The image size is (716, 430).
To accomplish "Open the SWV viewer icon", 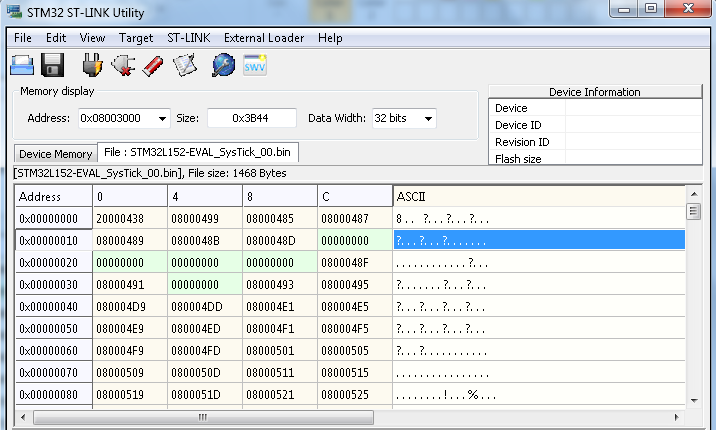I will [255, 65].
